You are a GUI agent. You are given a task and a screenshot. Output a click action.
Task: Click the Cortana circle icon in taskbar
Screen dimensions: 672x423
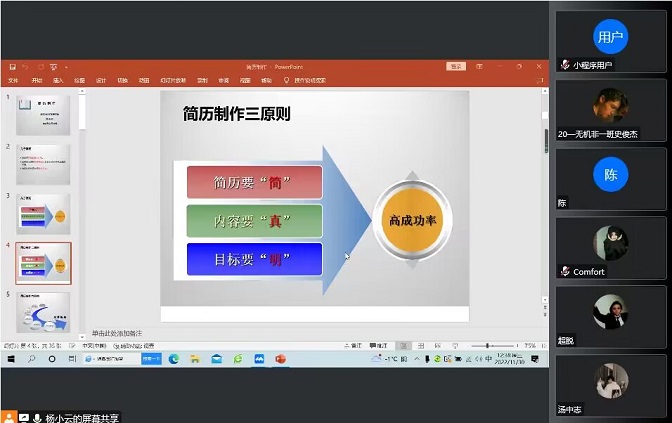point(52,358)
